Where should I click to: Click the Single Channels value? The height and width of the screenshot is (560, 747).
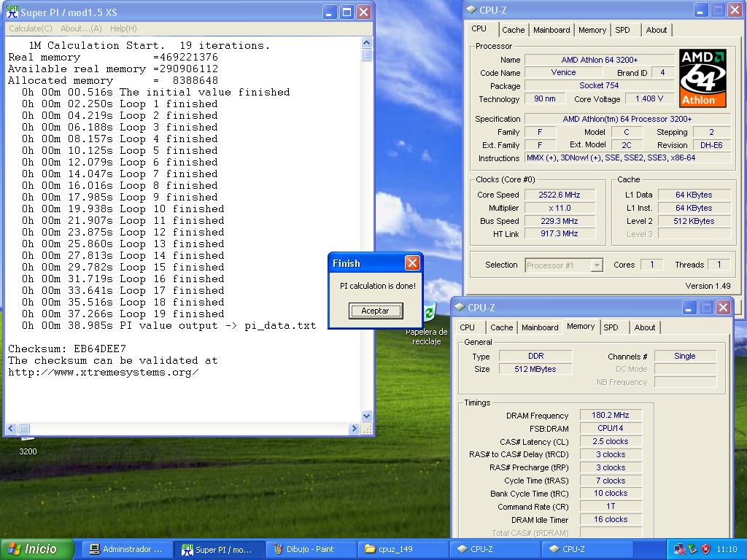click(x=684, y=356)
